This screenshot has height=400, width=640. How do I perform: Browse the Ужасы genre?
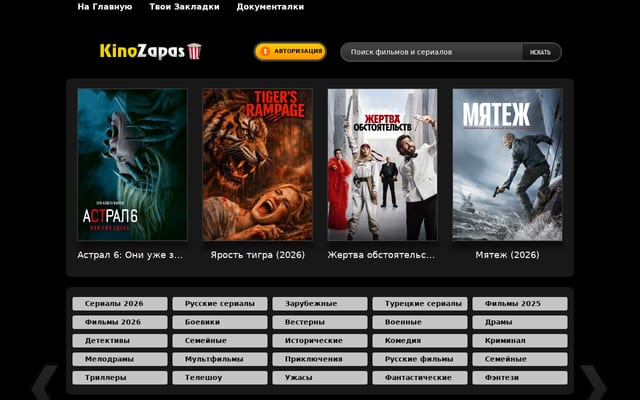tap(320, 378)
